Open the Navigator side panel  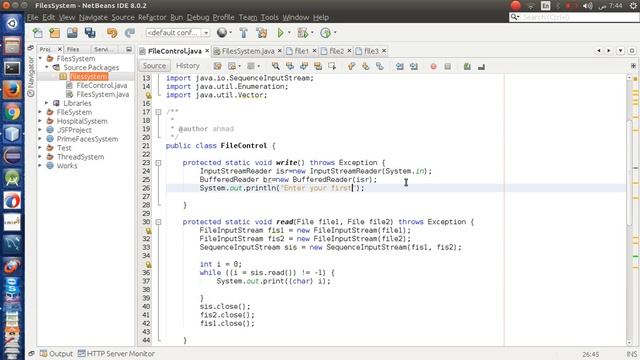(x=31, y=76)
